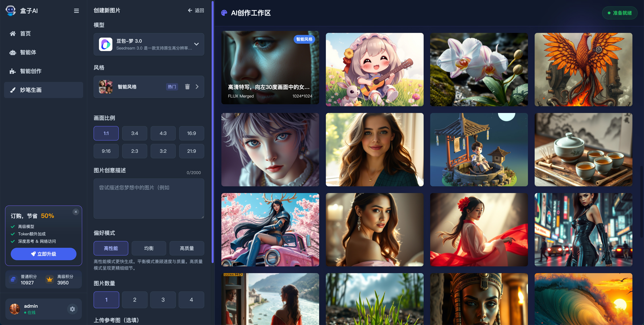This screenshot has height=325, width=644.
Task: Open the tea set ink painting image
Action: point(583,150)
